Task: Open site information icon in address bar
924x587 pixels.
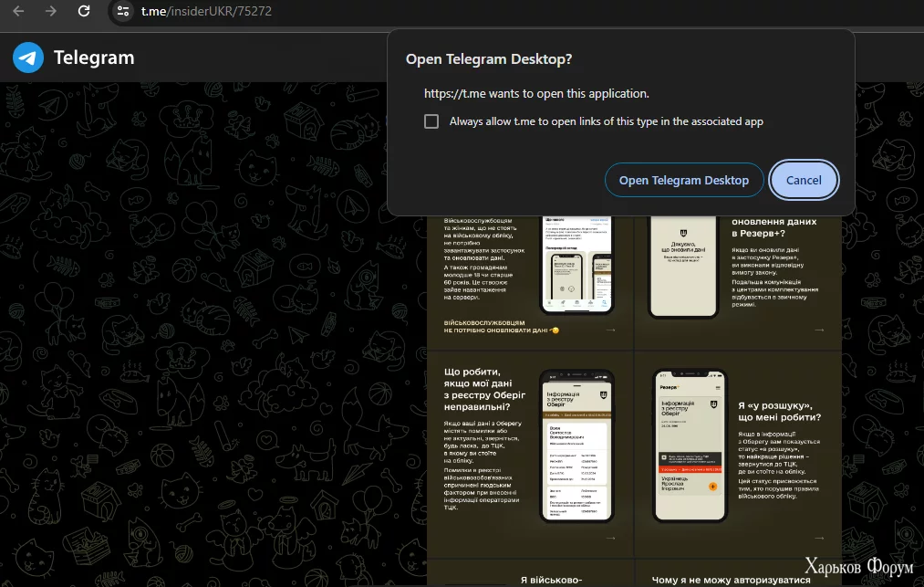Action: point(123,11)
